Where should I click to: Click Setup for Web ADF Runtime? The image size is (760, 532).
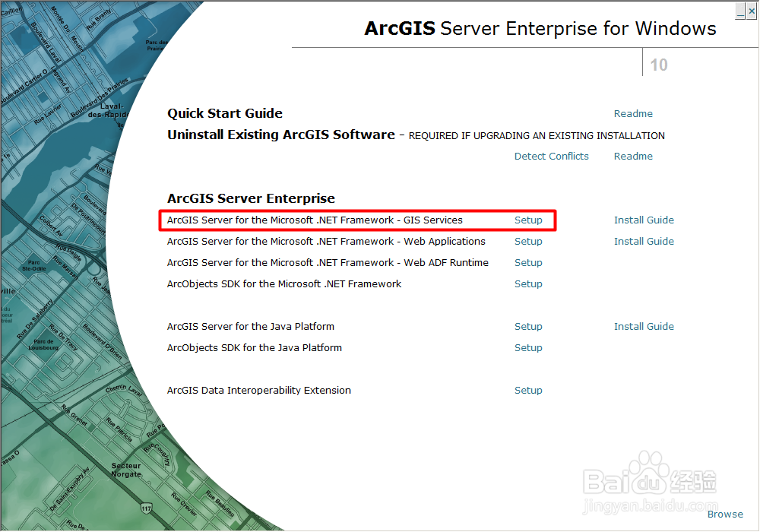(x=528, y=263)
